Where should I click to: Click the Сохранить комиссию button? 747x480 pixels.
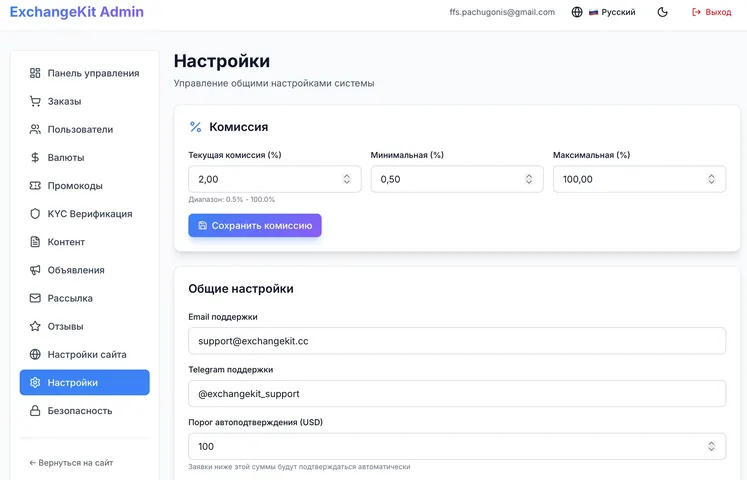[255, 225]
